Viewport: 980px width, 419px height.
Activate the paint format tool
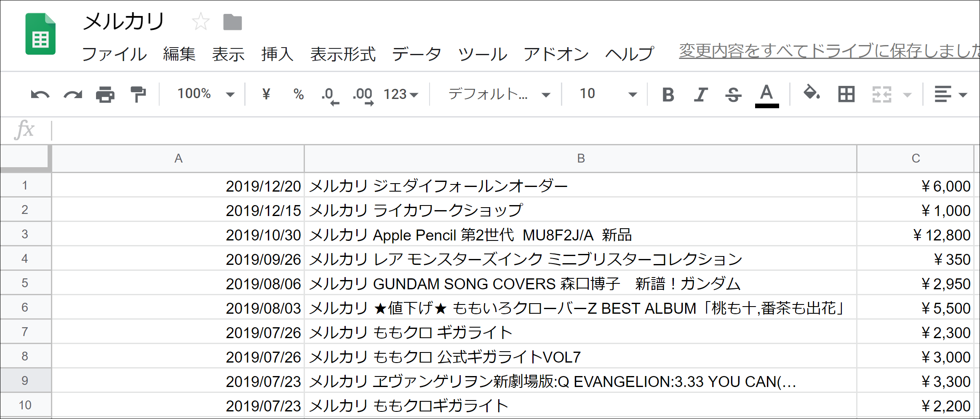click(138, 94)
